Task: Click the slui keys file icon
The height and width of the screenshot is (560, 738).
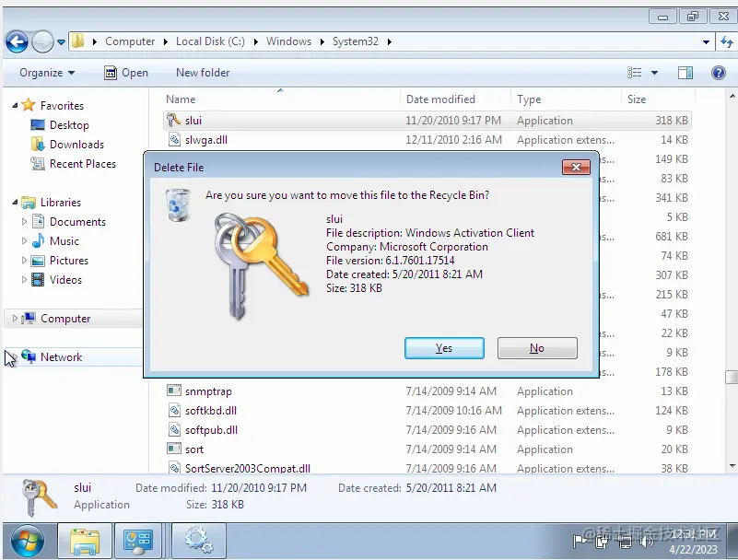Action: pos(174,120)
